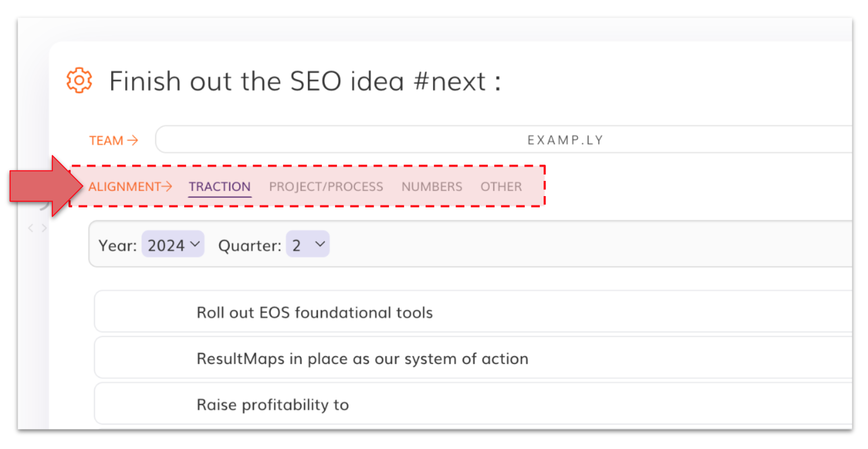Click the arrow icon after ALIGNMENT
The width and height of the screenshot is (868, 449).
167,186
